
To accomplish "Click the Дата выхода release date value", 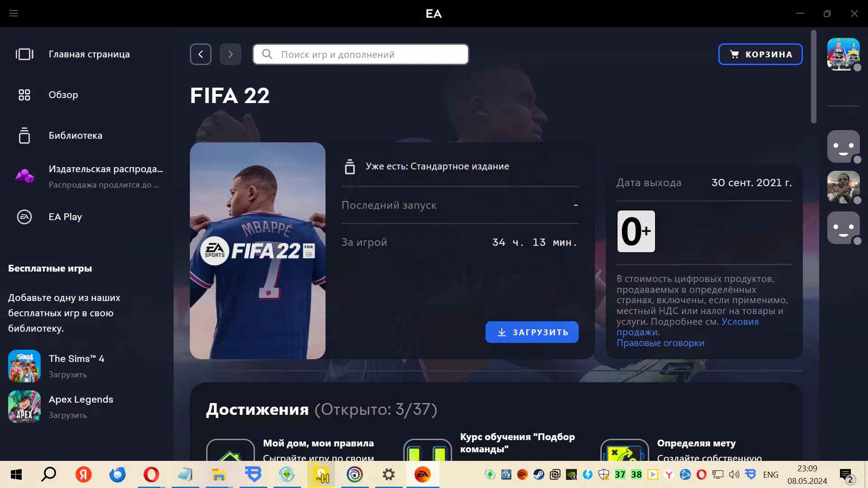I will click(751, 183).
